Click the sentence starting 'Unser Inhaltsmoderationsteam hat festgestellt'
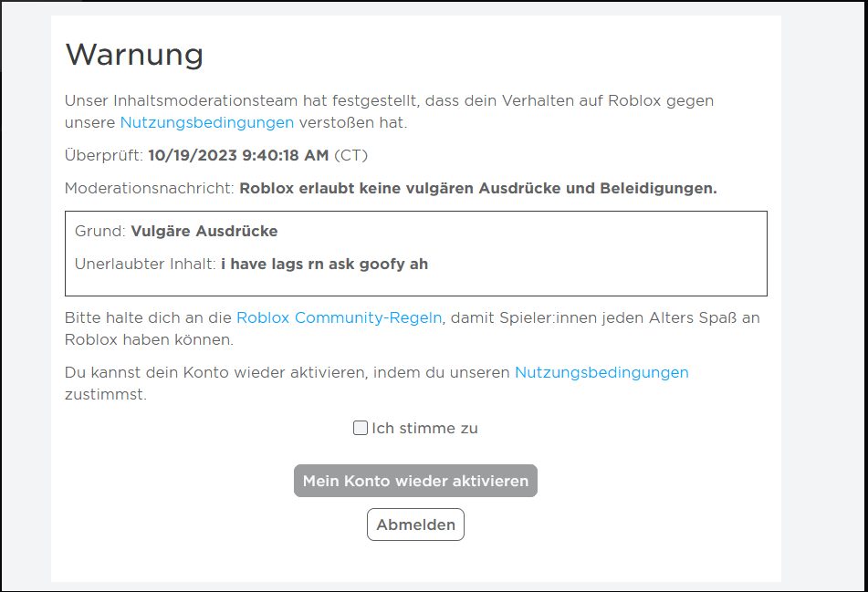Screen dimensions: 868x592 tap(389, 112)
